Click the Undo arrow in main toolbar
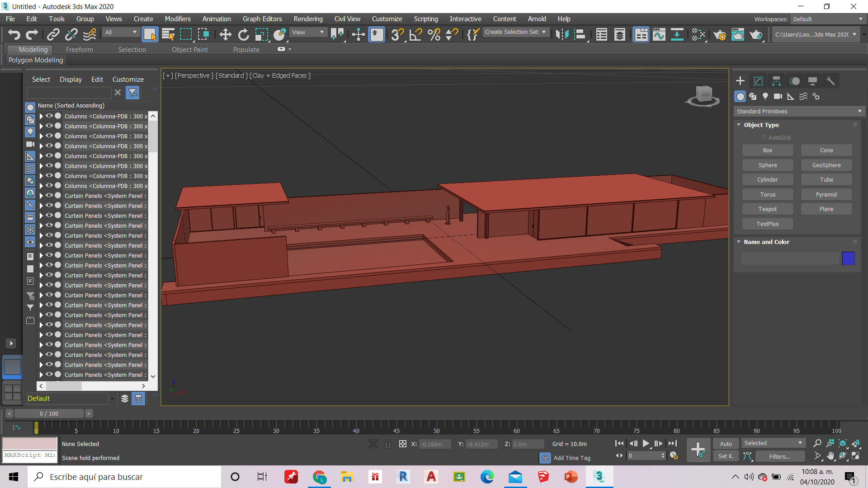 [14, 34]
